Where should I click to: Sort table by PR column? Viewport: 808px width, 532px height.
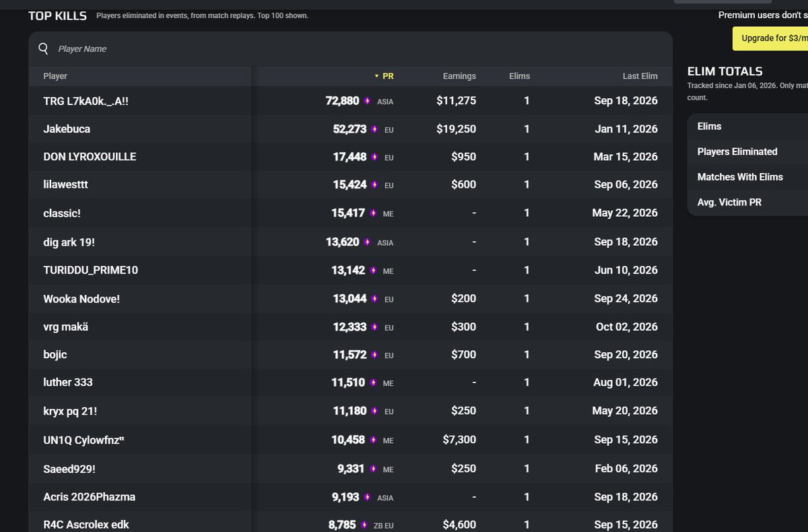point(384,76)
